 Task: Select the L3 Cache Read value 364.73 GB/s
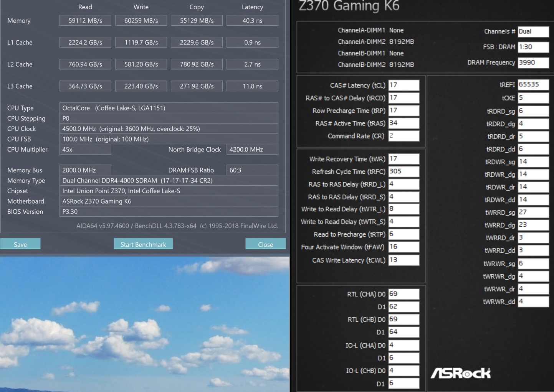pyautogui.click(x=85, y=86)
